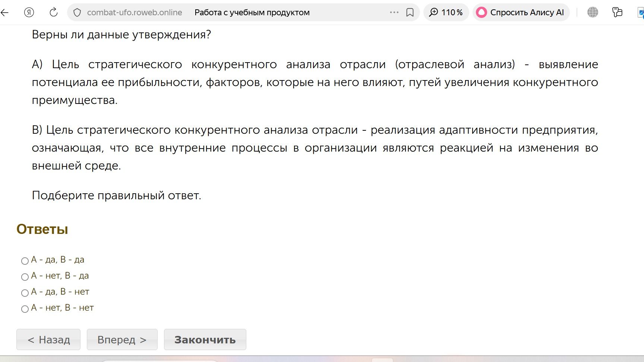This screenshot has width=644, height=362.
Task: Go to previous question with Назад
Action: [48, 339]
